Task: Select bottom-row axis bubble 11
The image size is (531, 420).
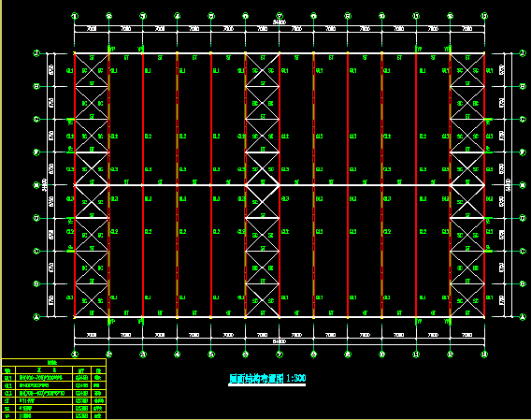Action: click(416, 355)
